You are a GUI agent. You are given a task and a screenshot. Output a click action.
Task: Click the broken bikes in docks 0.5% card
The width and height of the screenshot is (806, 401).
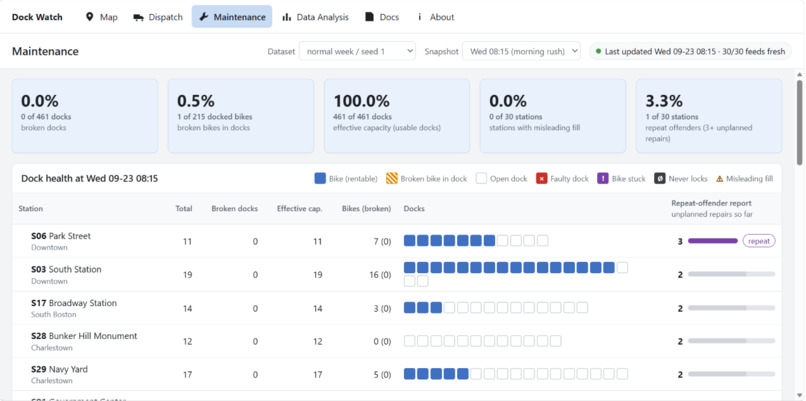click(241, 116)
